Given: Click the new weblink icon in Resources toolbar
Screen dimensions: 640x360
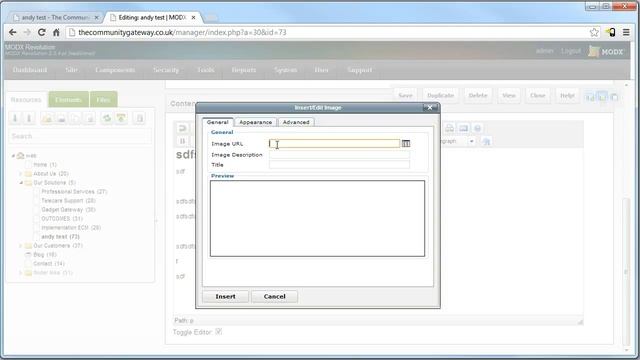Looking at the screenshot, I should 61,118.
